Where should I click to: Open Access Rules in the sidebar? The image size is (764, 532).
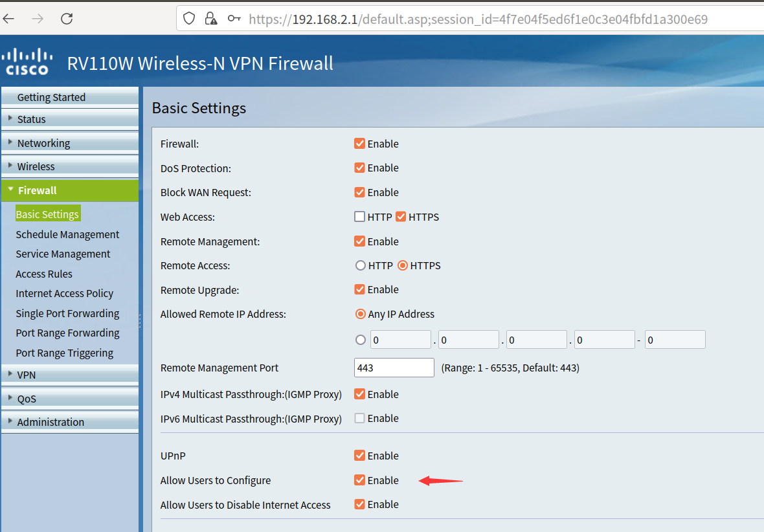[x=44, y=274]
